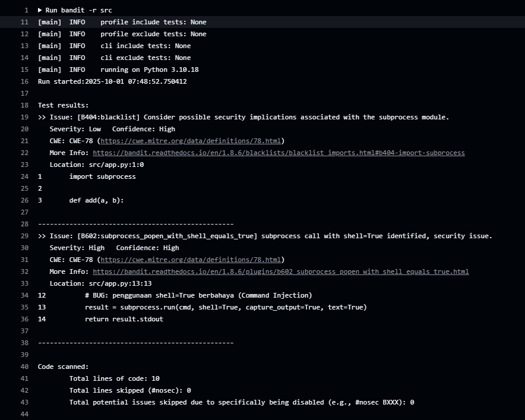This screenshot has height=420, width=525.
Task: Select log line number 11 in the gutter
Action: pyautogui.click(x=24, y=22)
